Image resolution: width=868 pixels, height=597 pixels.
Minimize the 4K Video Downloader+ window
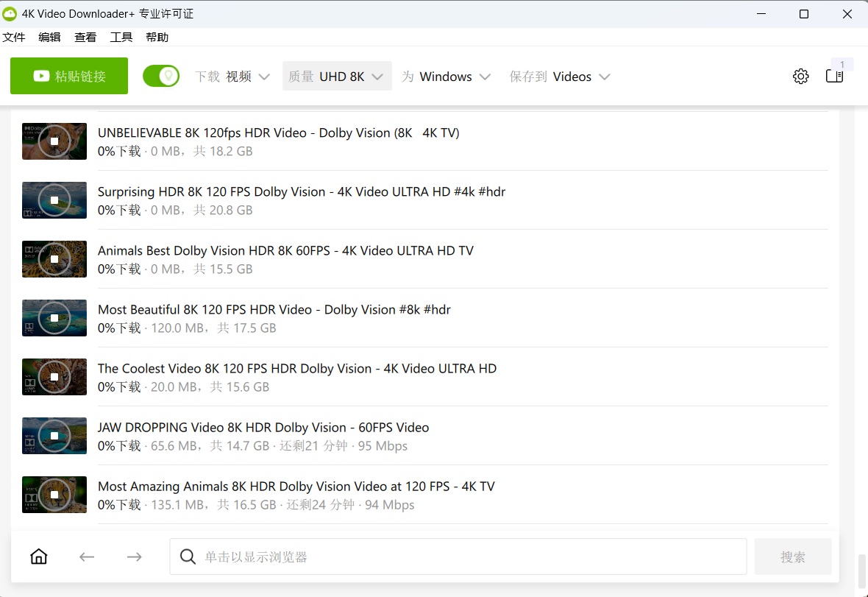(x=761, y=14)
